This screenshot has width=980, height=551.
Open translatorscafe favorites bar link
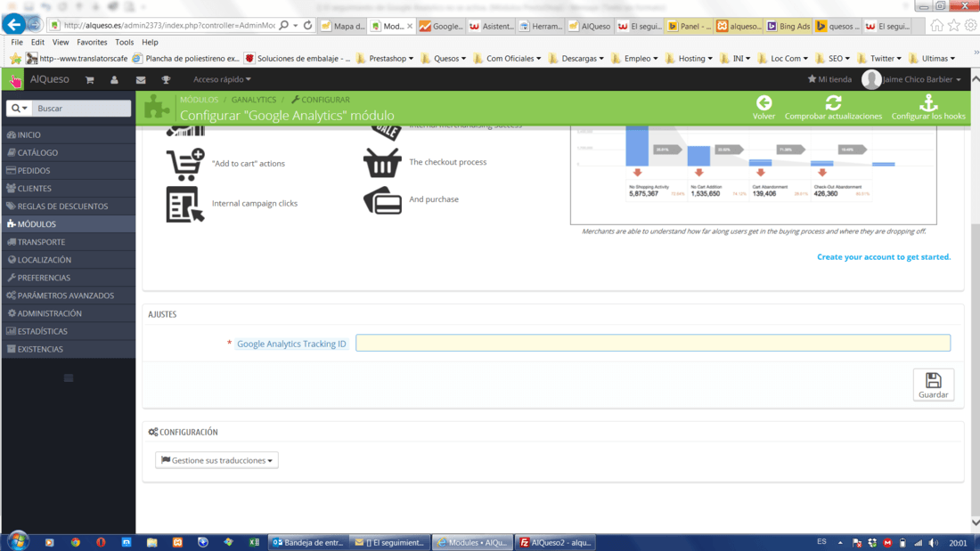77,58
